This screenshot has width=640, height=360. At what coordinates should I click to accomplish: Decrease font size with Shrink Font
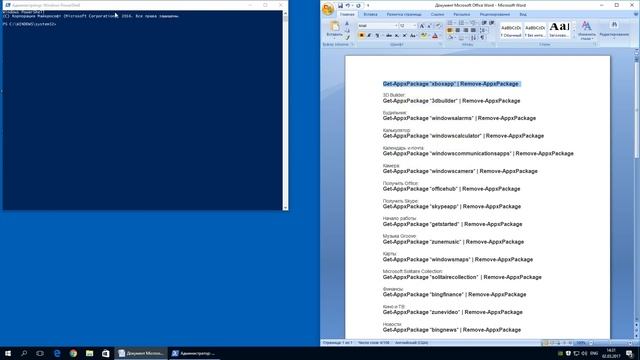coord(429,26)
